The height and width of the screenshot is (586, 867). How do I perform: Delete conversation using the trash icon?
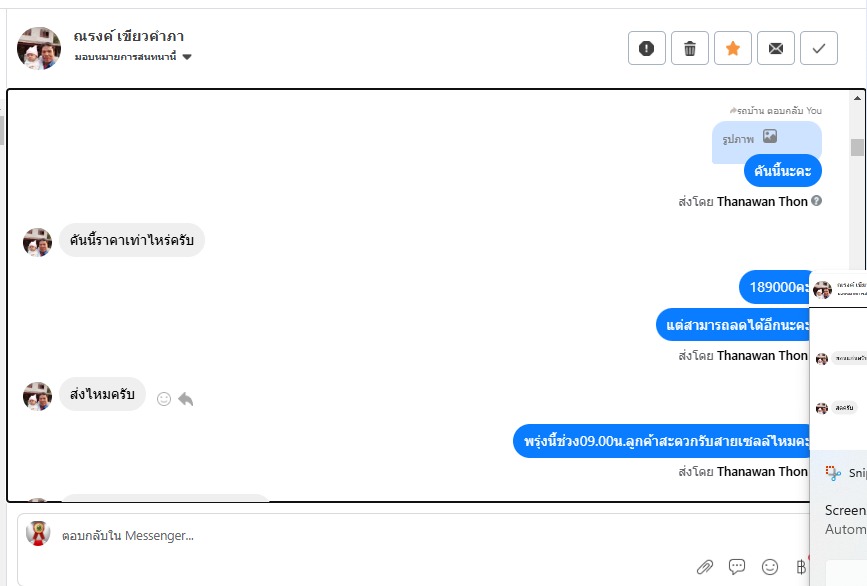(x=690, y=48)
